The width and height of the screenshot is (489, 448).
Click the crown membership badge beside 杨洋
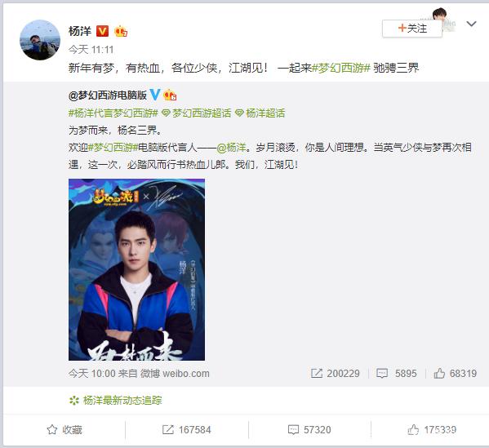click(121, 31)
